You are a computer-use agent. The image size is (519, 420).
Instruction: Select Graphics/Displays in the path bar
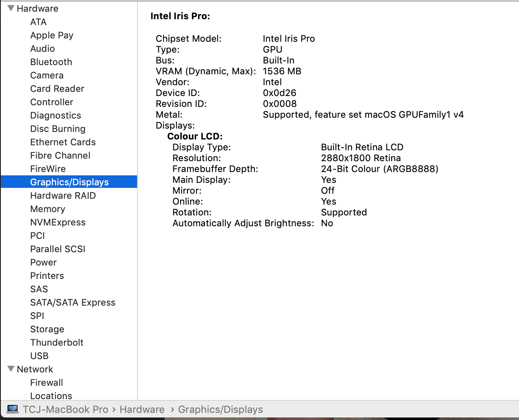click(221, 410)
